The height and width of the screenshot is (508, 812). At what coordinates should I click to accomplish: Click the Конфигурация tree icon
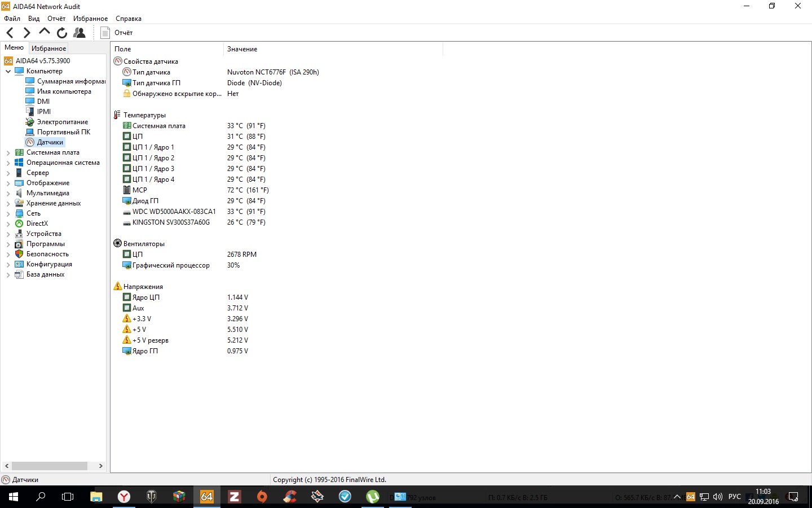pyautogui.click(x=19, y=264)
